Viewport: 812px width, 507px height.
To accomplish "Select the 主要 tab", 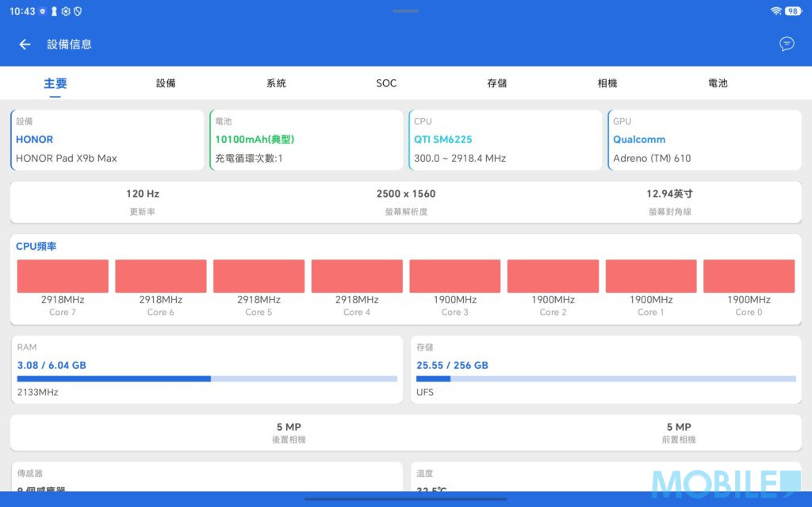I will pyautogui.click(x=56, y=83).
